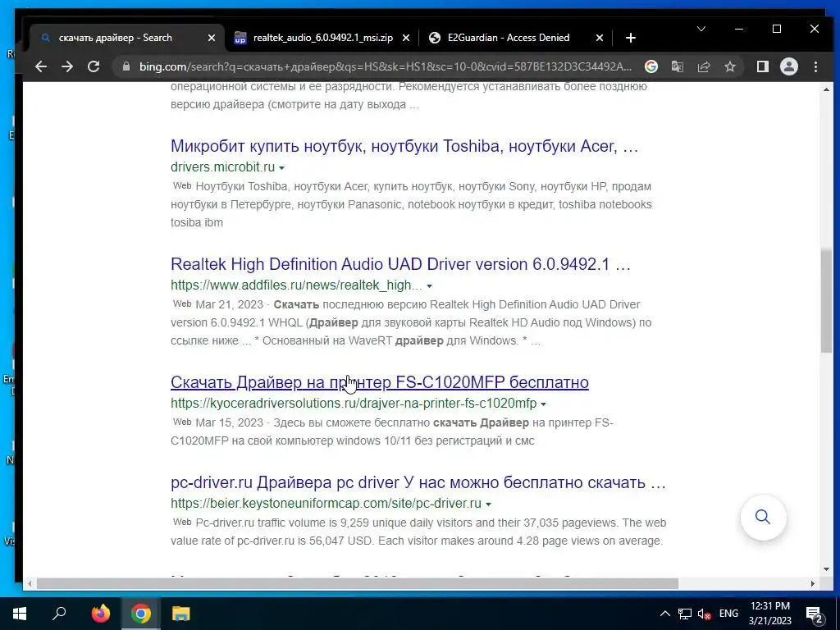Click the page's vertical scrollbar thumb
The image size is (840, 630).
pyautogui.click(x=826, y=301)
